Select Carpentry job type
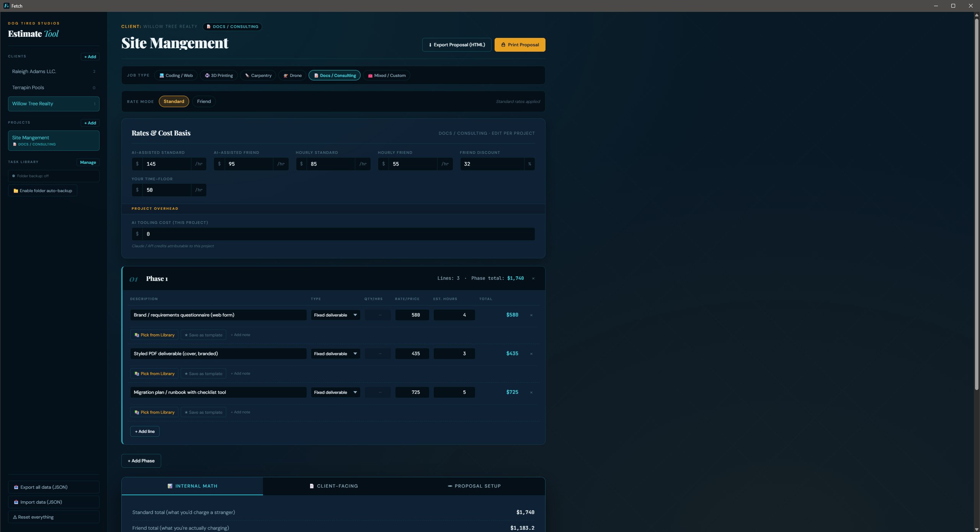 (258, 75)
